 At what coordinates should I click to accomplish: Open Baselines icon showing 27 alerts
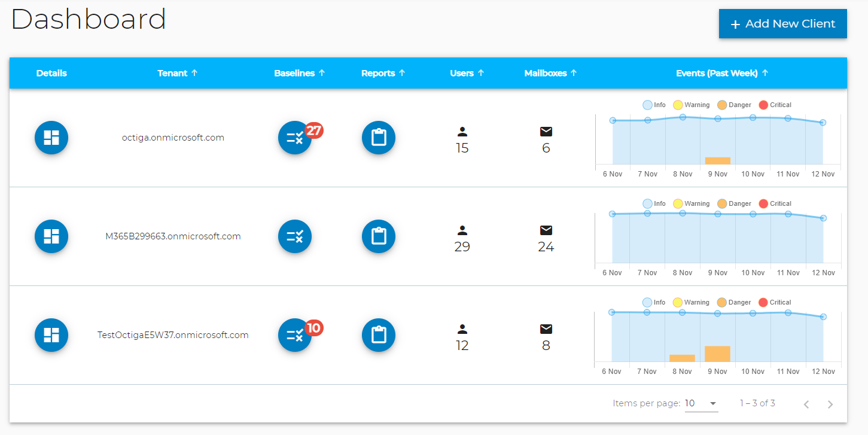tap(295, 138)
